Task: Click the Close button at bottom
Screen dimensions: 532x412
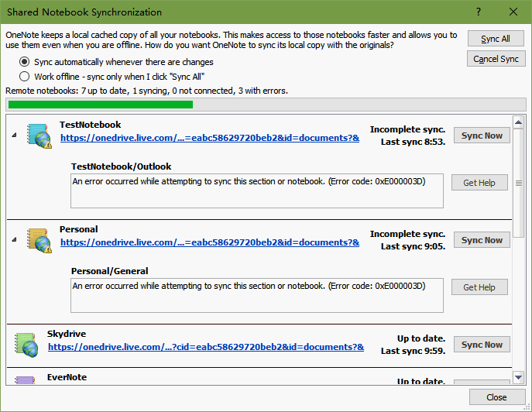Action: pyautogui.click(x=496, y=397)
